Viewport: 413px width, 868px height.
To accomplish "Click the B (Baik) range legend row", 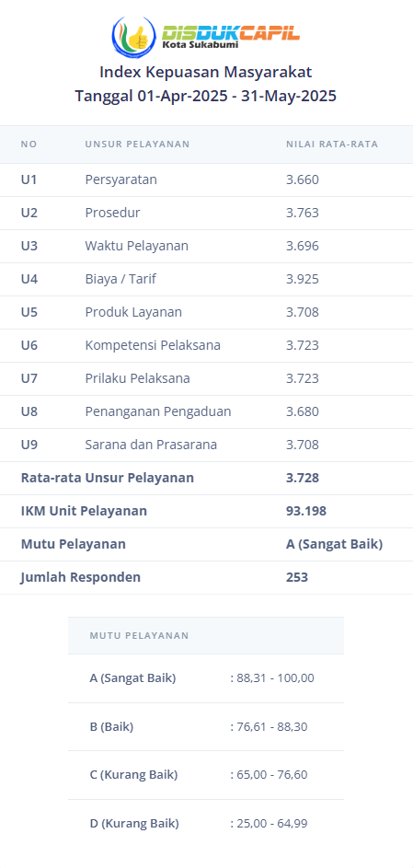I will click(206, 727).
